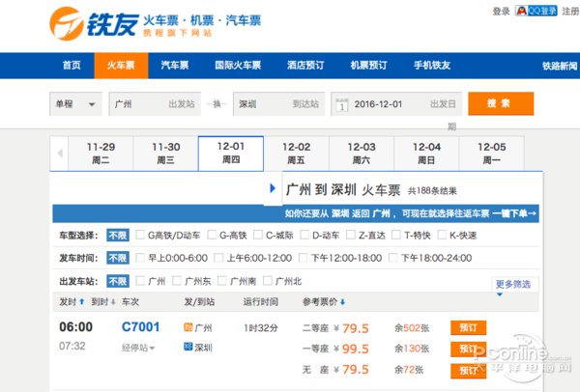Select 不限 for 发车时间

118,258
